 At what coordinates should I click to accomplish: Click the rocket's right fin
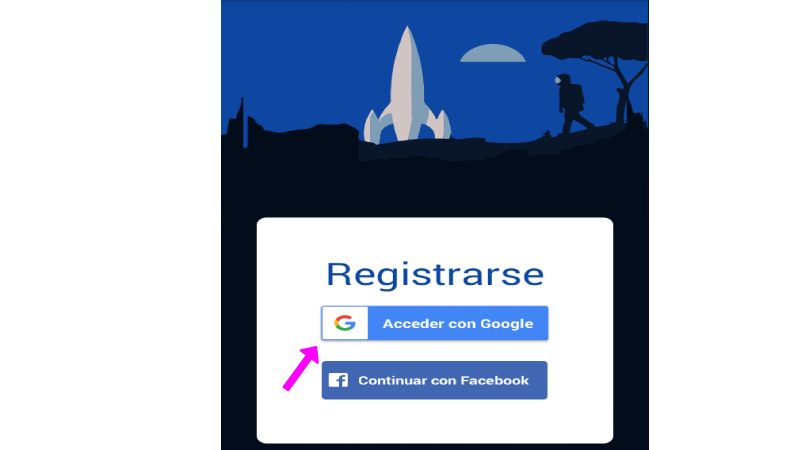(438, 124)
